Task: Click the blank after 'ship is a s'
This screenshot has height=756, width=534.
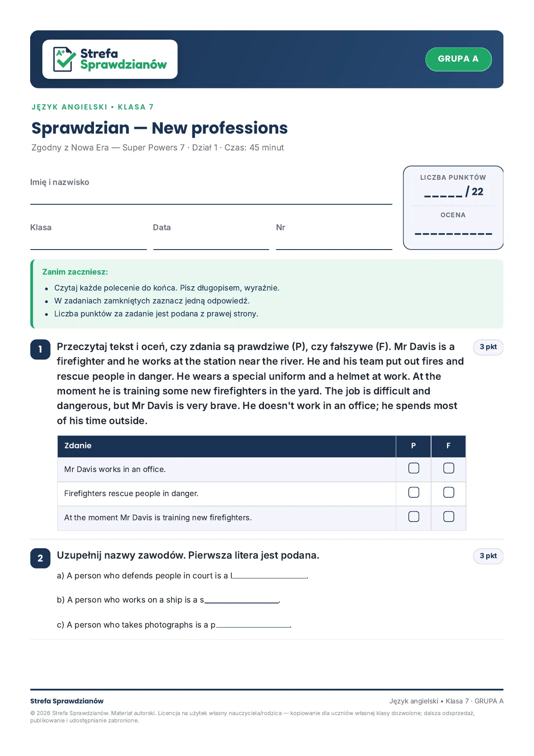Action: click(242, 600)
